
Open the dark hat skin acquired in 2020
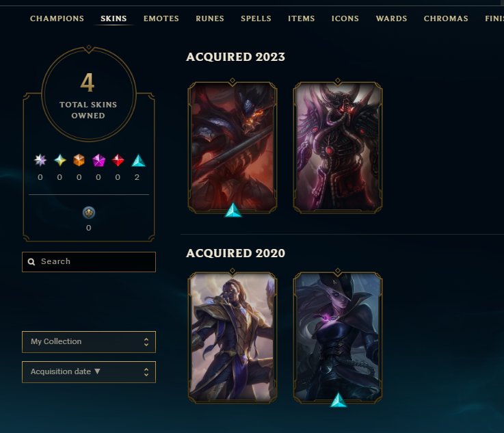338,337
